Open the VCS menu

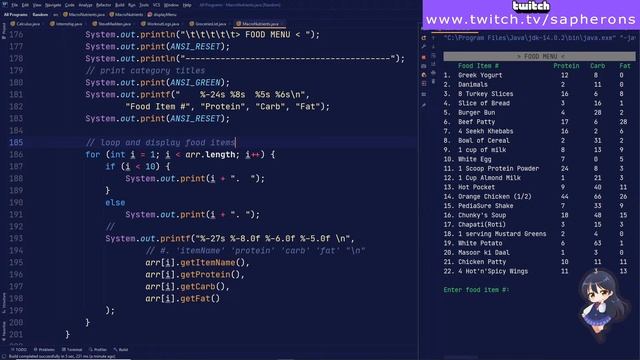pyautogui.click(x=156, y=5)
